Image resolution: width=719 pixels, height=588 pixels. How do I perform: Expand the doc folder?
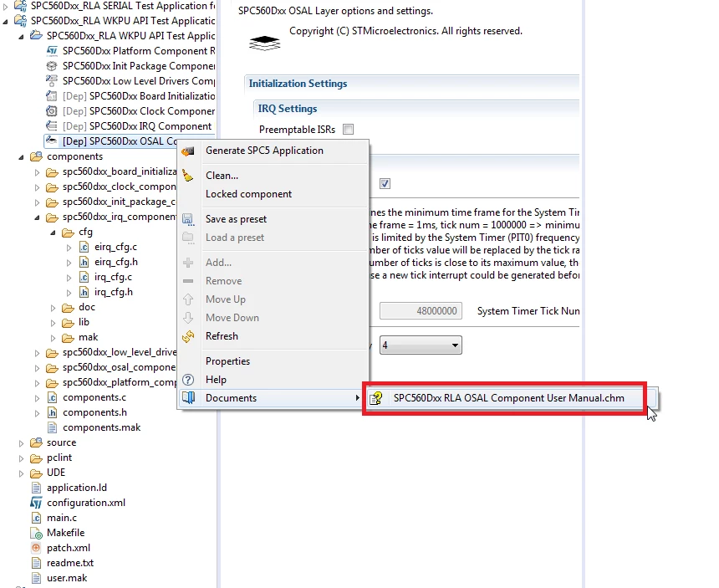coord(54,308)
